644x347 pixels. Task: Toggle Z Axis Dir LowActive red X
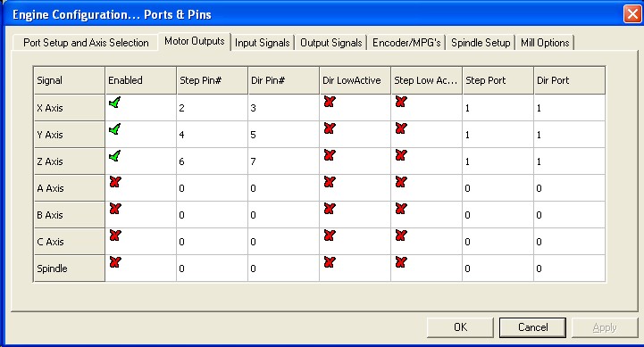coord(330,155)
